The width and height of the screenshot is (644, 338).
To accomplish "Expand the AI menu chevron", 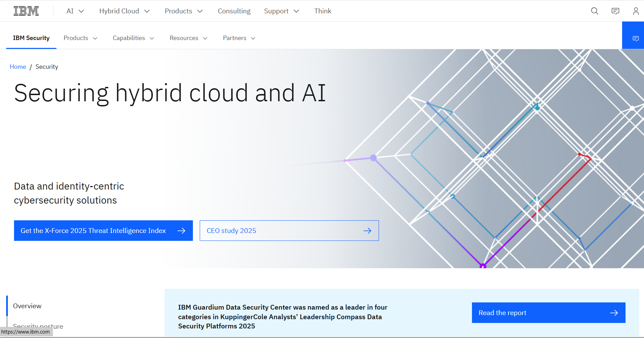I will click(x=81, y=11).
